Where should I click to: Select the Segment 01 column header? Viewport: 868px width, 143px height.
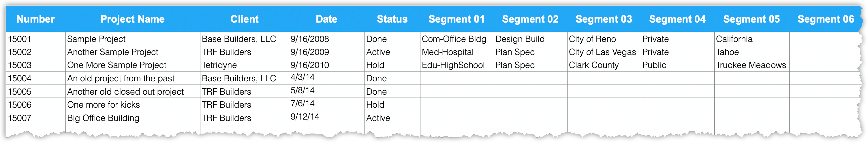pos(456,19)
